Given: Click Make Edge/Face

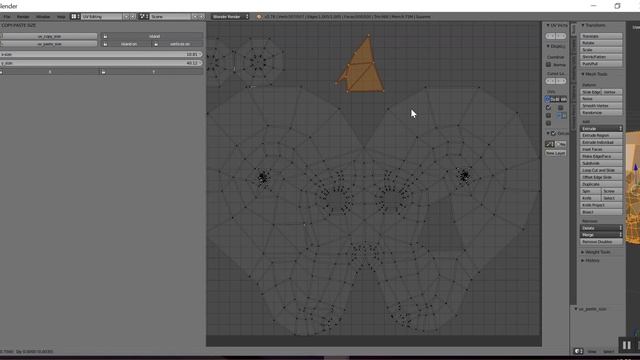Looking at the screenshot, I should coord(601,156).
